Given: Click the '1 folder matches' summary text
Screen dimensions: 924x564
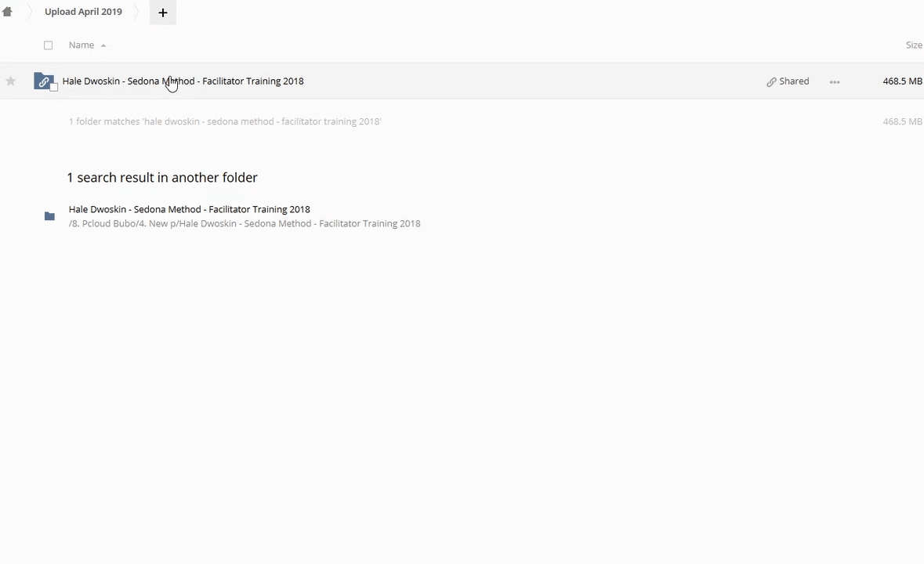Looking at the screenshot, I should click(x=224, y=121).
